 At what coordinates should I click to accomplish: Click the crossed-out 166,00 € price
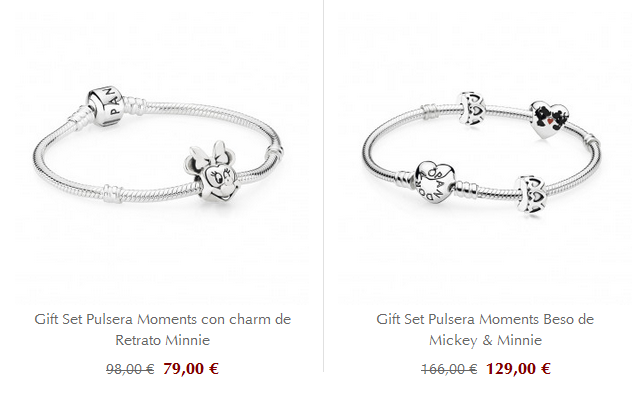449,369
